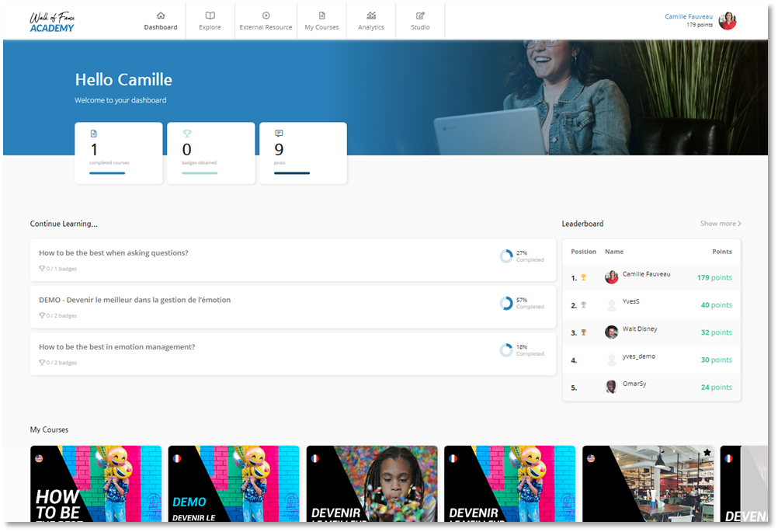
Task: Select the Dashboard tab
Action: [x=160, y=21]
